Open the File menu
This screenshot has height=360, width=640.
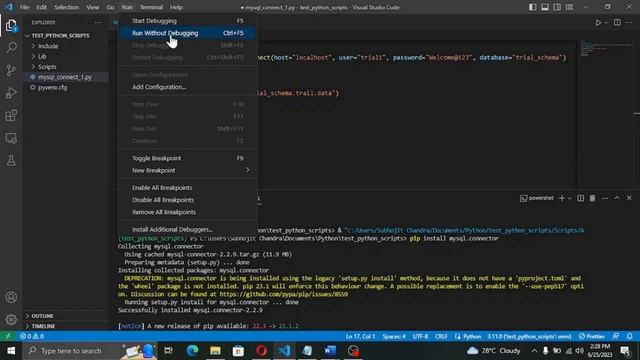(x=24, y=7)
